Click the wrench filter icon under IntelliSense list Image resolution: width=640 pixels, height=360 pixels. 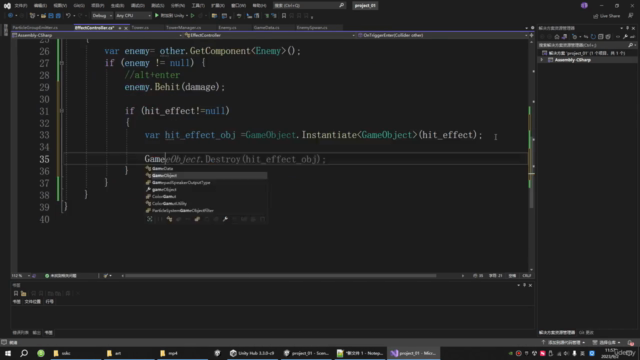point(225,219)
